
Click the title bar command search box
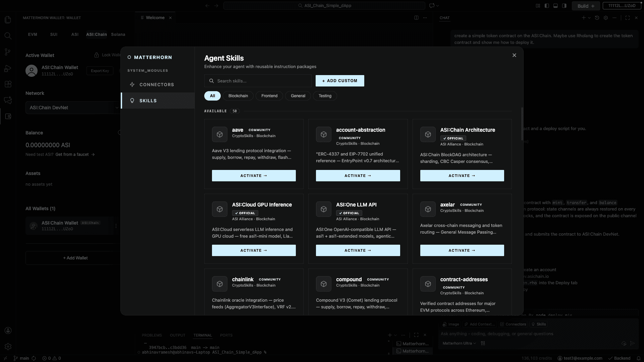click(324, 6)
